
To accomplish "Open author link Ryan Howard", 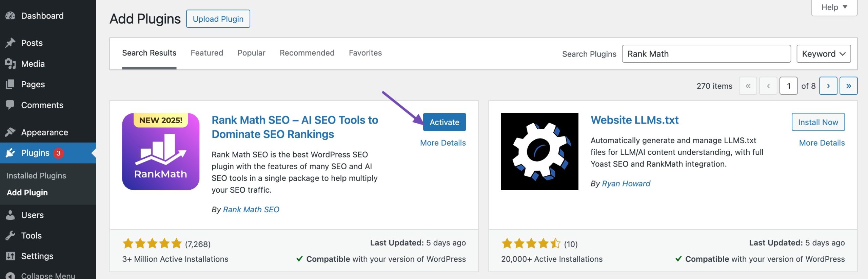I will 626,184.
